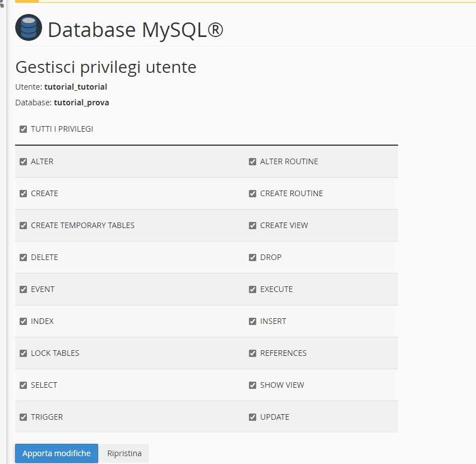Disable CREATE TEMPORARY TABLES privilege
This screenshot has height=464, width=476.
[24, 225]
